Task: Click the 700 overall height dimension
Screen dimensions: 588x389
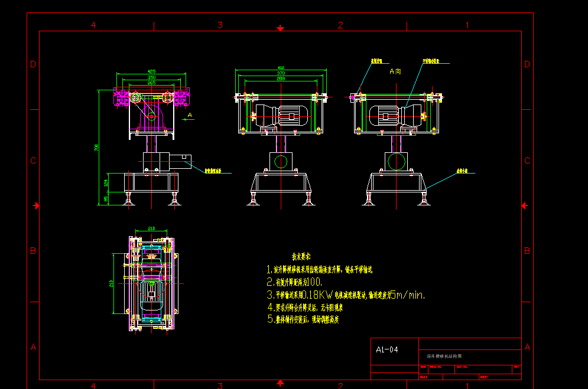Action: click(x=97, y=148)
